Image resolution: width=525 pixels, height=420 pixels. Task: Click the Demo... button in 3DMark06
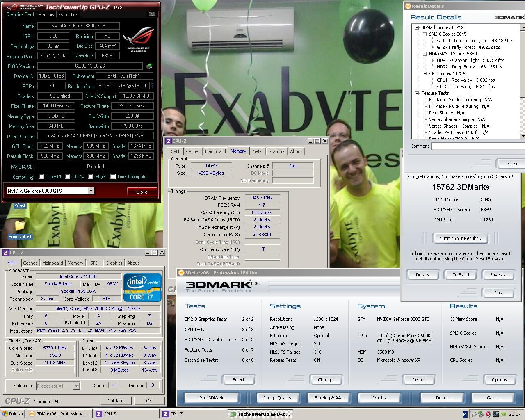tap(443, 398)
